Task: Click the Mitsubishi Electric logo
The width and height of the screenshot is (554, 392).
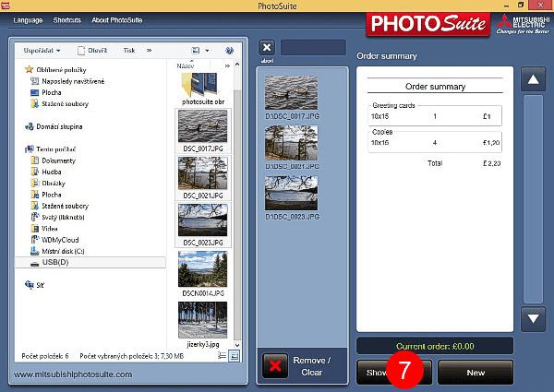Action: point(523,24)
